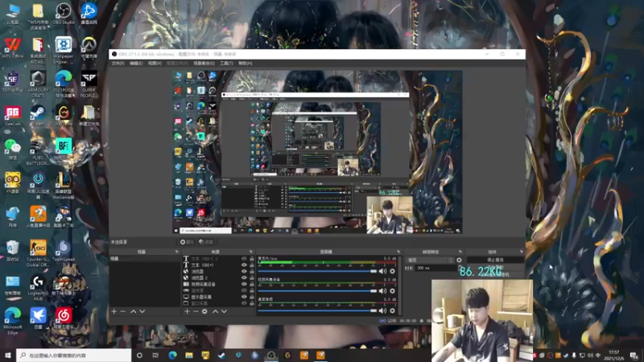Open the Steam desktop shortcut
This screenshot has width=644, height=362.
coord(38,115)
